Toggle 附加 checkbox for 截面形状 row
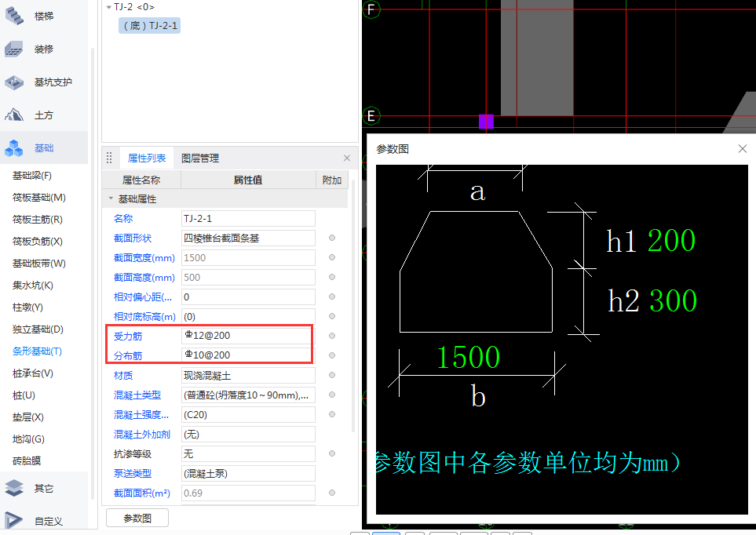Viewport: 756px width, 535px height. (332, 238)
